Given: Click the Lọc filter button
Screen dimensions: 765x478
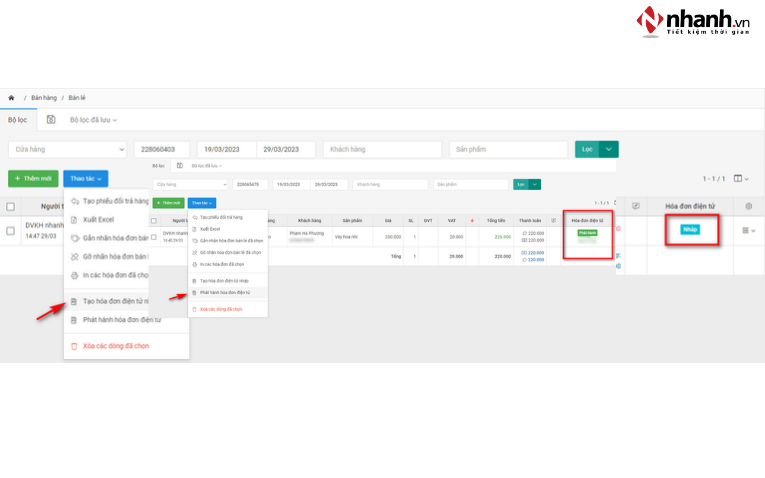Looking at the screenshot, I should click(x=586, y=149).
